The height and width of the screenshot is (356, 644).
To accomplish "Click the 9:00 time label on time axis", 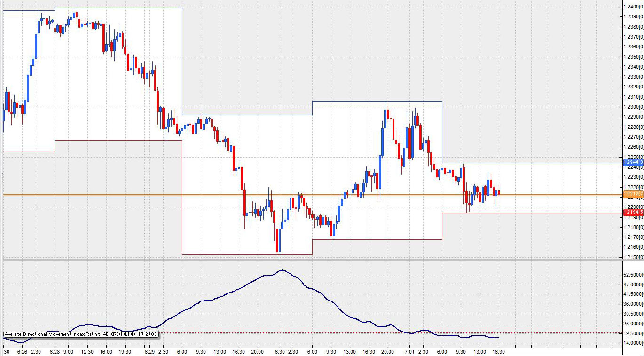I will point(68,352).
